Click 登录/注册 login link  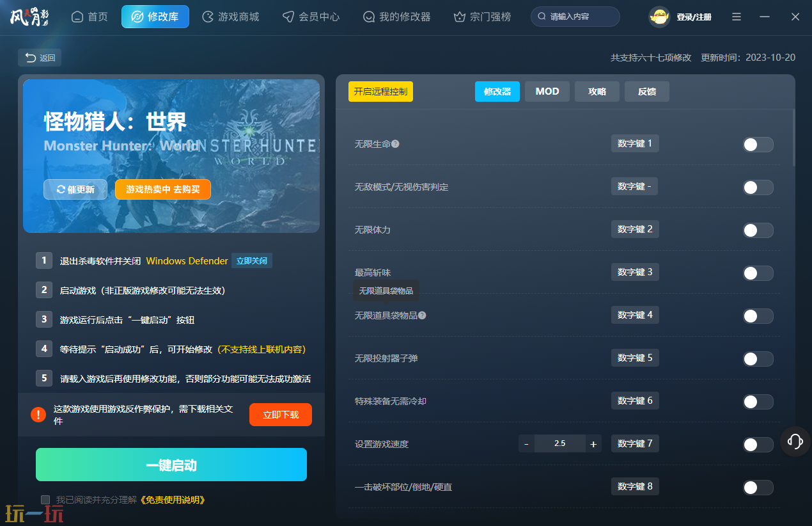pyautogui.click(x=694, y=17)
